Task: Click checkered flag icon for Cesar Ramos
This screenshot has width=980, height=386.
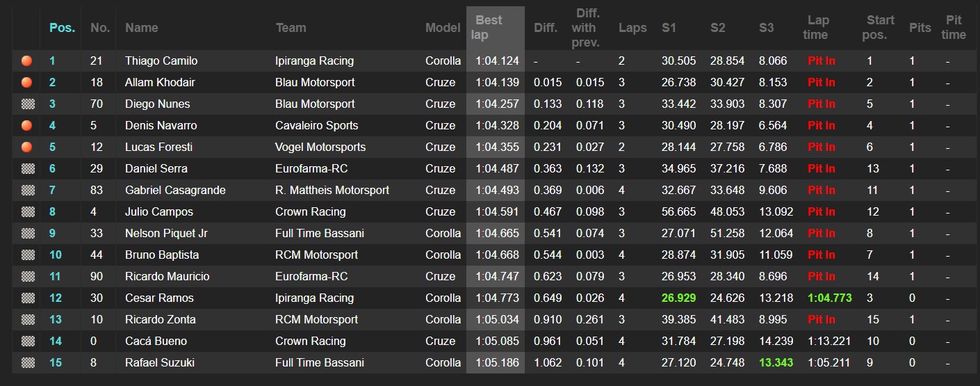Action: coord(28,298)
